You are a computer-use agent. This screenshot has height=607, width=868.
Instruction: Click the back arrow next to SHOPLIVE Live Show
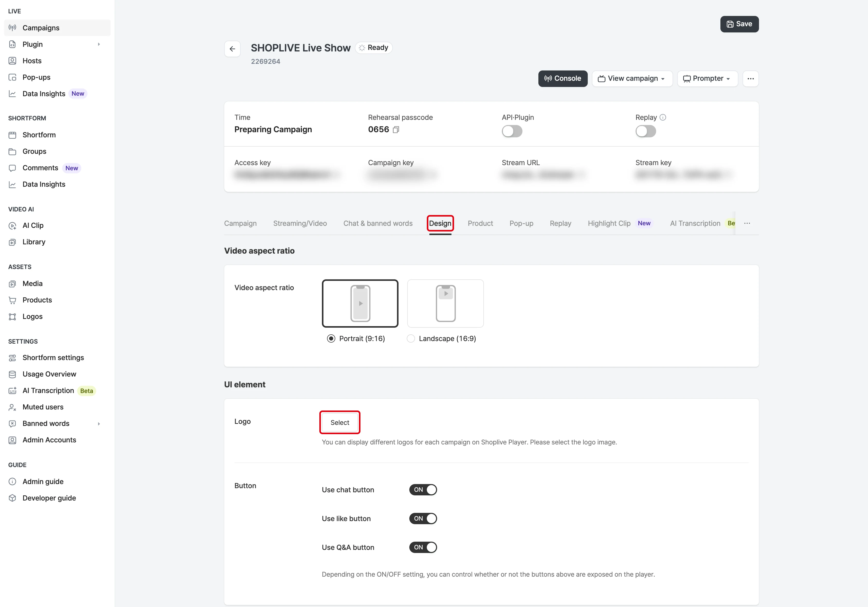(x=232, y=49)
